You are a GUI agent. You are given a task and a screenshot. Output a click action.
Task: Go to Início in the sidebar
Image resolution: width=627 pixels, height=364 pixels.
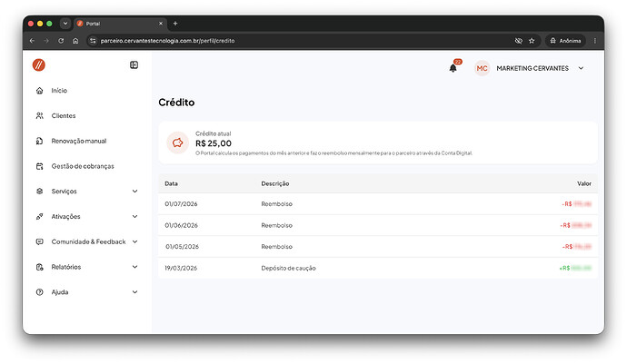tap(59, 91)
